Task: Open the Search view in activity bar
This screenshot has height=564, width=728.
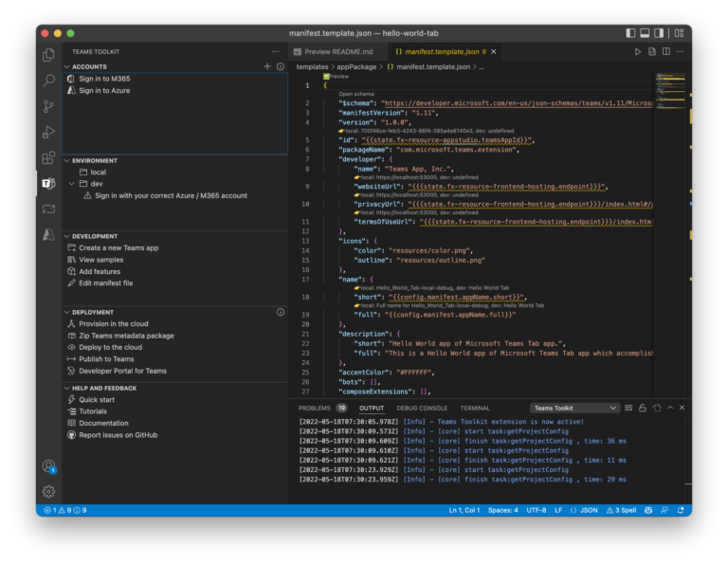Action: 48,81
